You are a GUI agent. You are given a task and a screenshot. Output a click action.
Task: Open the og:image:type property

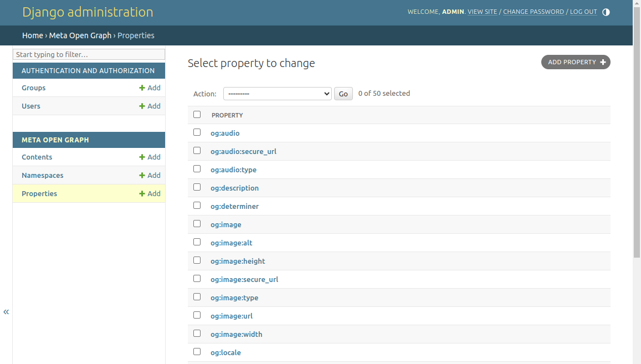pos(235,298)
